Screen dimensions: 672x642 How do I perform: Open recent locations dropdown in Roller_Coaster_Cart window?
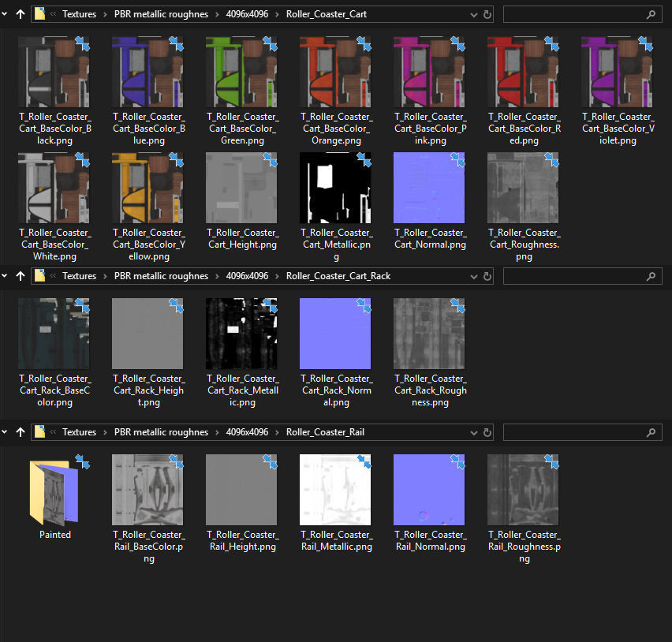(4, 14)
